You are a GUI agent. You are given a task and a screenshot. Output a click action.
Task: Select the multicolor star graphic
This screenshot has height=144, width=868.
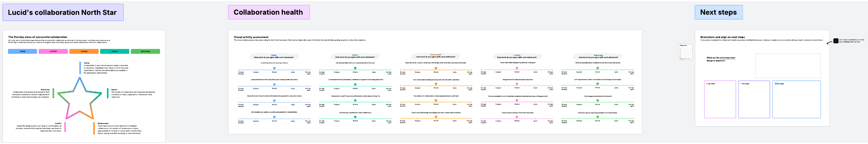(80, 99)
